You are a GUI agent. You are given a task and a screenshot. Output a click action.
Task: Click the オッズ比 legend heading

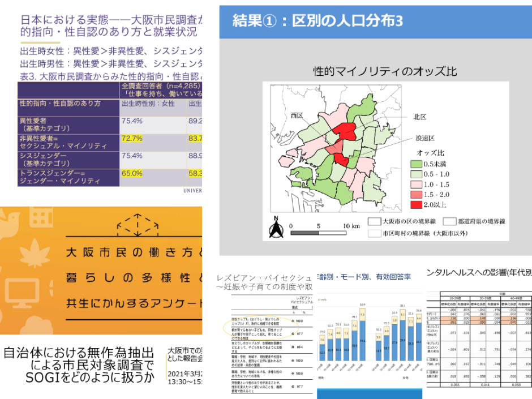click(430, 153)
